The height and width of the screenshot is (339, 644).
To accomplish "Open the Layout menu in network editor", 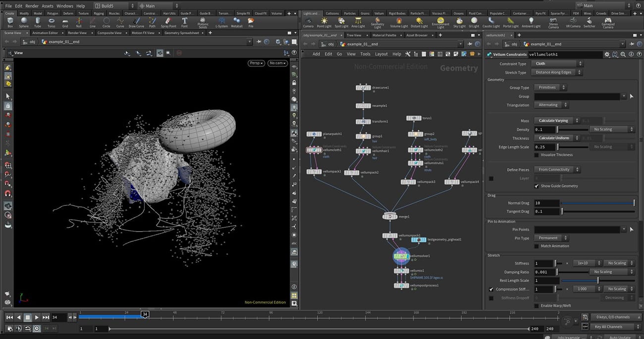I will pos(381,54).
